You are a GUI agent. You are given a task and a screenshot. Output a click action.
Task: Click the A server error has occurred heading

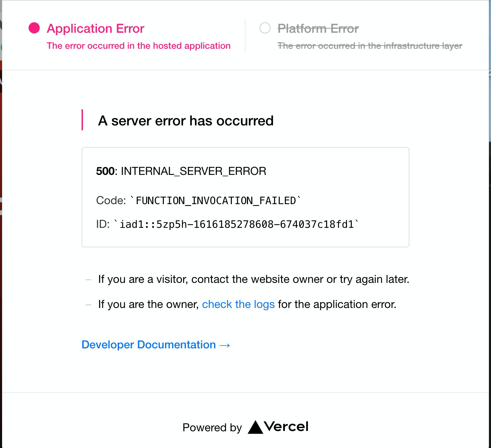pyautogui.click(x=186, y=121)
